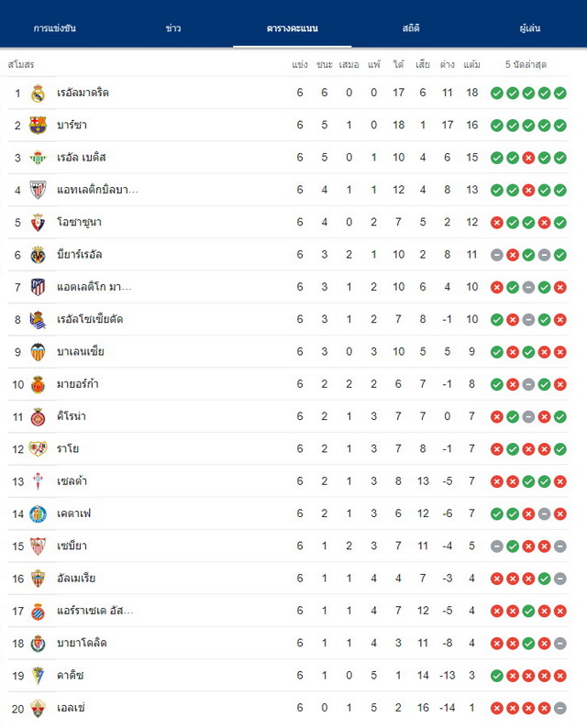
Task: Click the Athletic Bilbao club crest
Action: (38, 190)
